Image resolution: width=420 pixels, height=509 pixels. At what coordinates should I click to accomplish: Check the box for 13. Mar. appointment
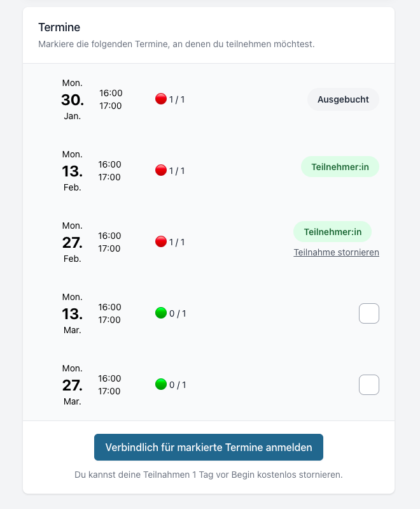(x=369, y=313)
